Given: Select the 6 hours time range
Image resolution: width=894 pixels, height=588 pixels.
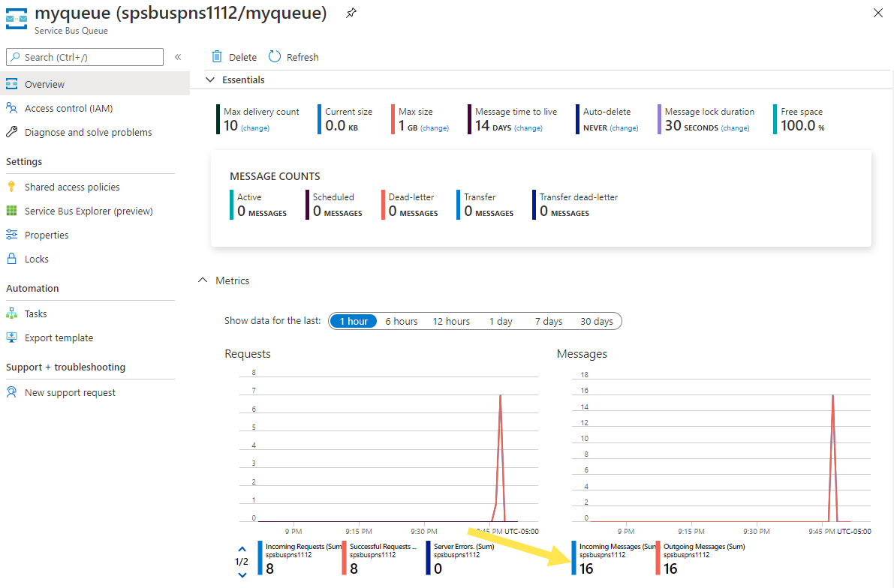Looking at the screenshot, I should coord(402,321).
